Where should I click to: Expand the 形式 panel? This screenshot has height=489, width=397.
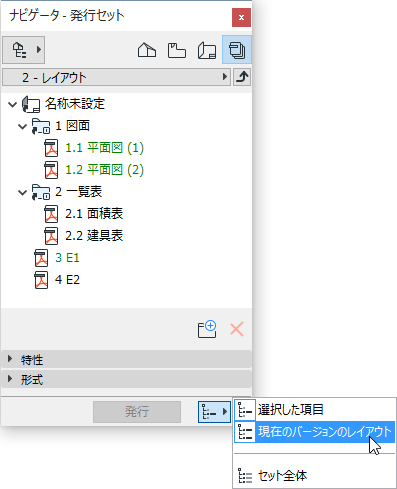click(x=126, y=379)
